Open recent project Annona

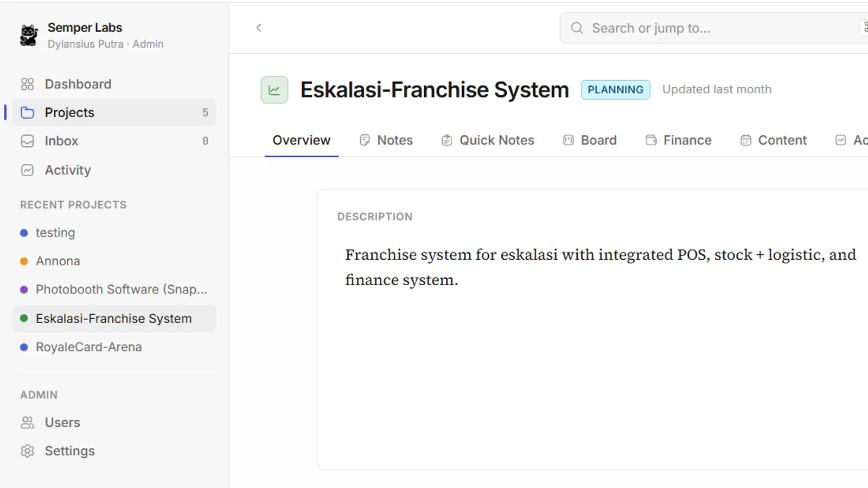(x=114, y=261)
